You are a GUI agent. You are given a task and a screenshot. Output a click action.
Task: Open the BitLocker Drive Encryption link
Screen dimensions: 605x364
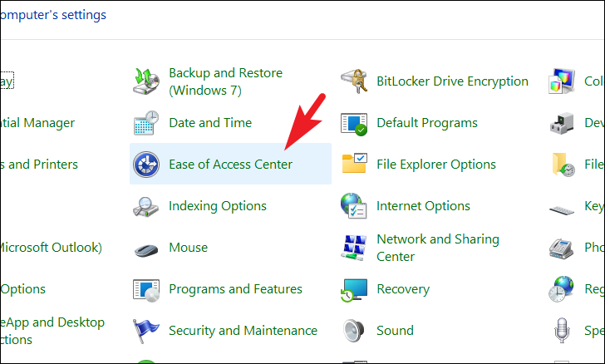point(452,81)
